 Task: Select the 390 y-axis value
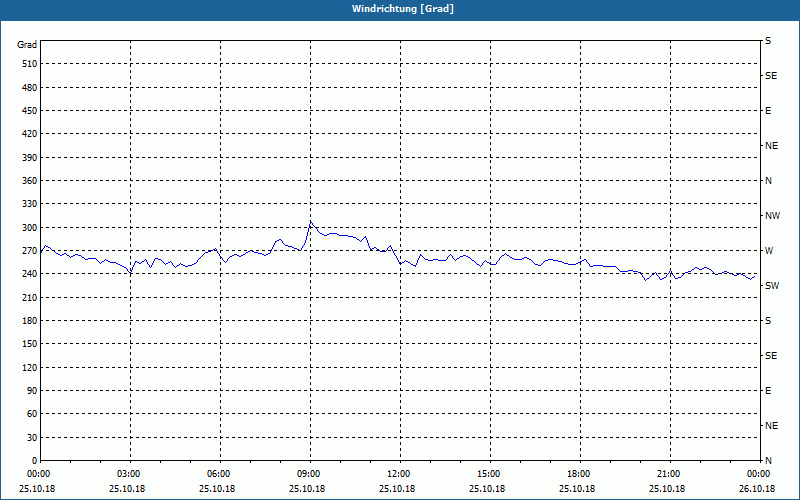click(29, 157)
